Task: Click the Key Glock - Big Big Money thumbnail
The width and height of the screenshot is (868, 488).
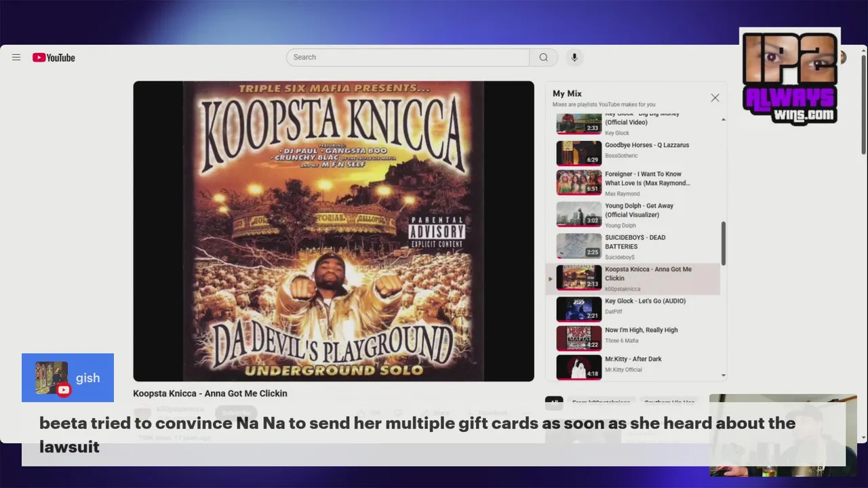Action: pyautogui.click(x=579, y=125)
